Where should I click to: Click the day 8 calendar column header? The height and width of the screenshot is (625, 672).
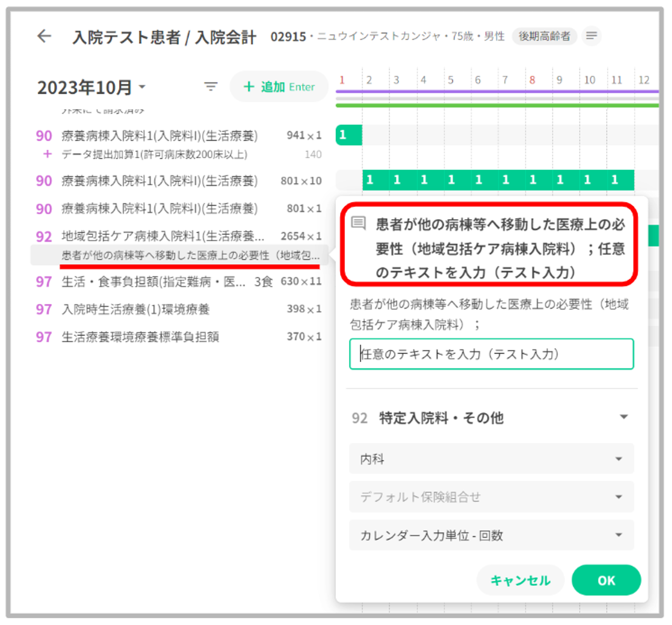coord(532,80)
